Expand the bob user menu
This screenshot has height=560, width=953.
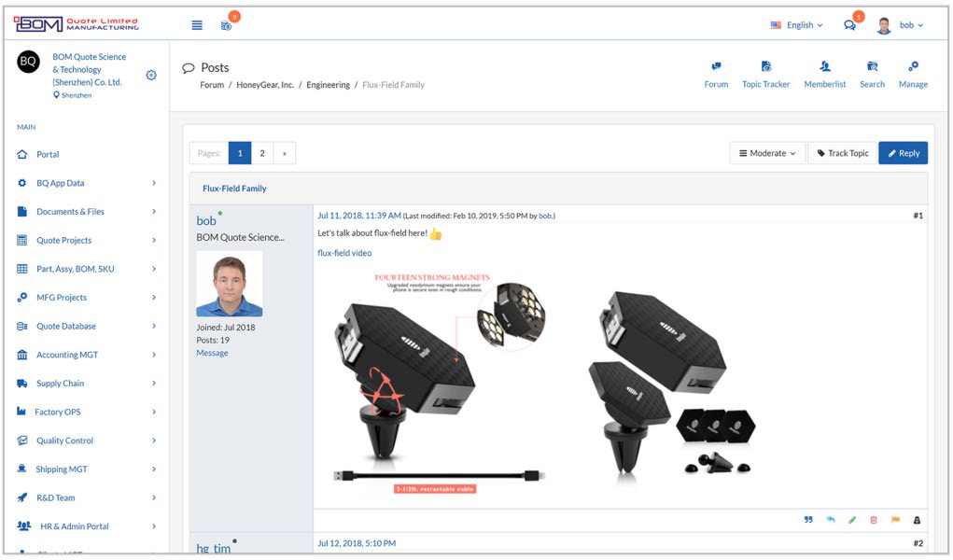(x=901, y=25)
